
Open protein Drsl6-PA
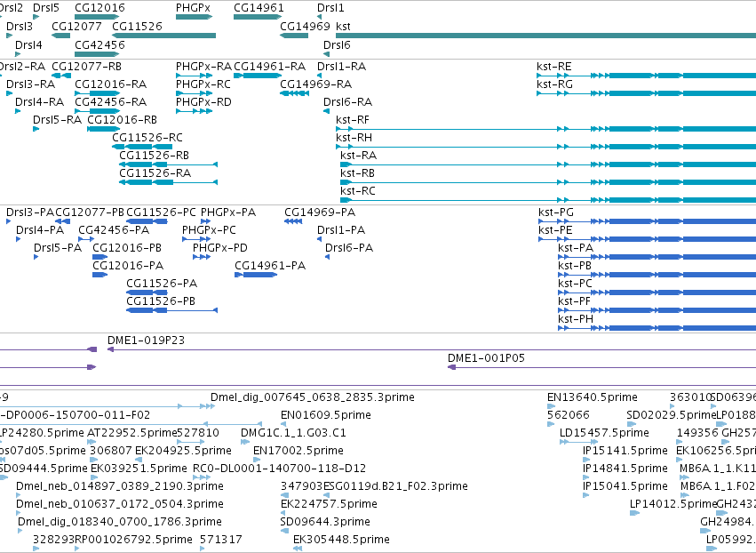[349, 248]
